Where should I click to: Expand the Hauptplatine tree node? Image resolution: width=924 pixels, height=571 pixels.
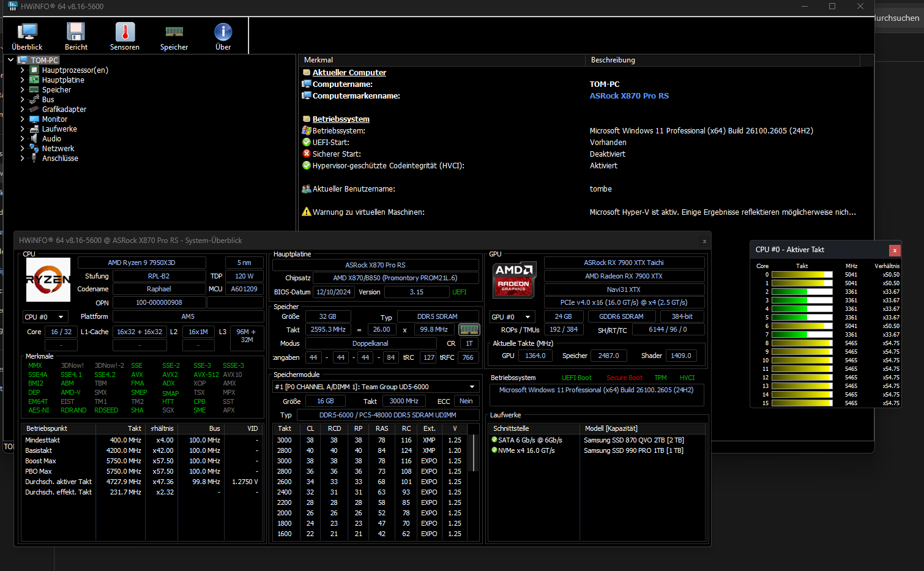click(x=23, y=80)
